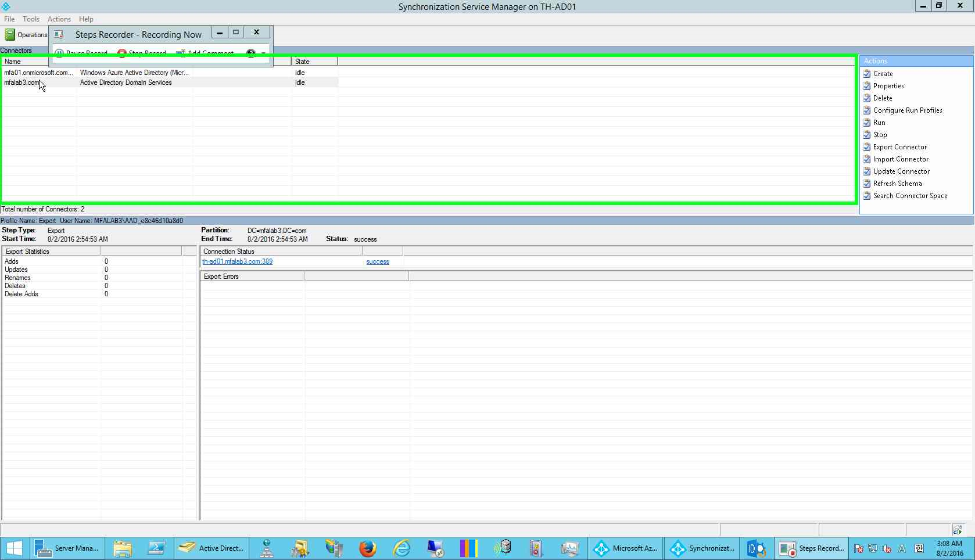Click Run in the Actions panel
The height and width of the screenshot is (560, 975).
point(879,123)
